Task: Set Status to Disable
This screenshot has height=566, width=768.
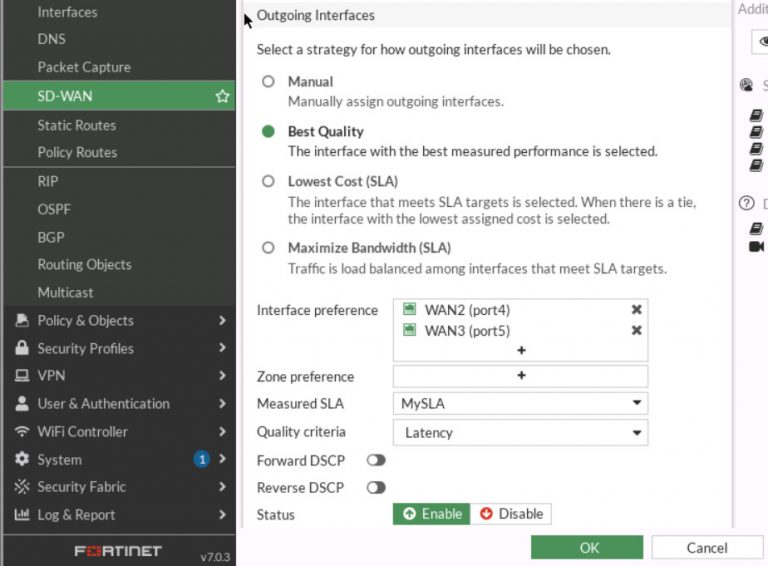Action: pyautogui.click(x=511, y=514)
